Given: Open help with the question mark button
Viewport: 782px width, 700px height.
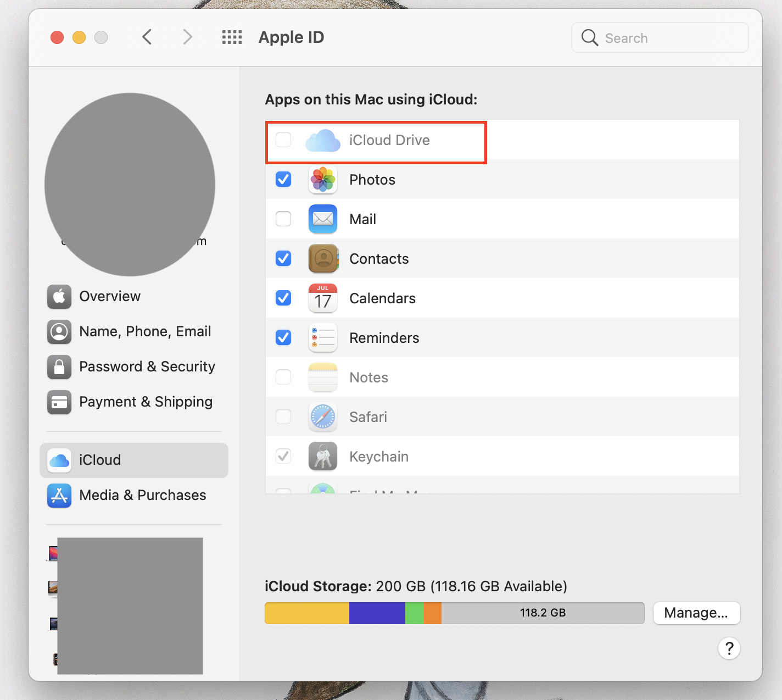Looking at the screenshot, I should [x=729, y=648].
